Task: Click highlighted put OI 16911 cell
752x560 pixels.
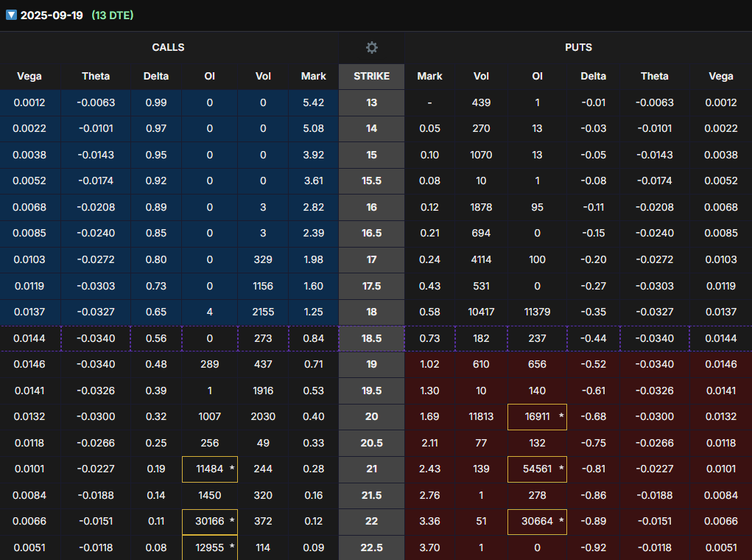Action: pyautogui.click(x=537, y=417)
